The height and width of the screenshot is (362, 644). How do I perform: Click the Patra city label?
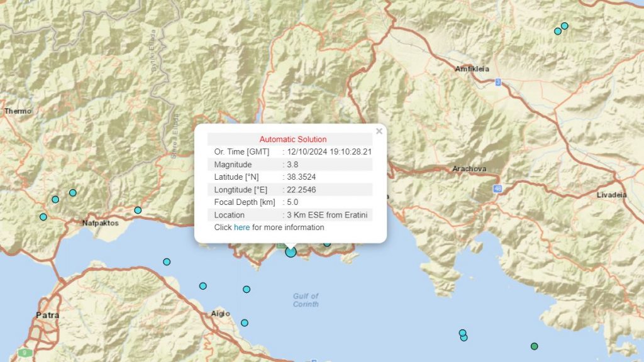[x=48, y=315]
